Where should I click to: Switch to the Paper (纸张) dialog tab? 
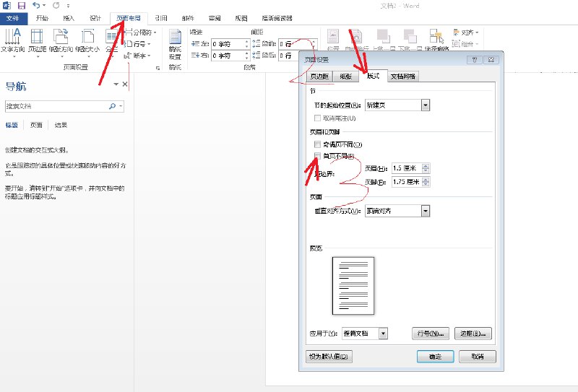coord(346,77)
